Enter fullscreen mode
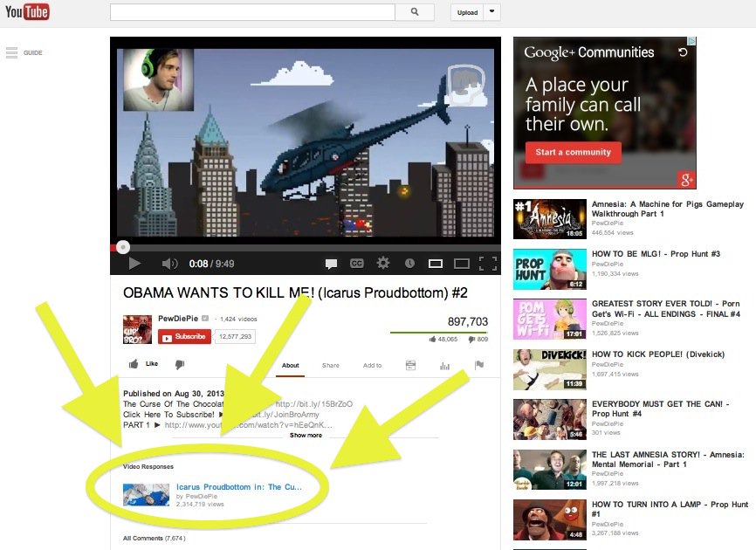756x550 pixels. 488,264
